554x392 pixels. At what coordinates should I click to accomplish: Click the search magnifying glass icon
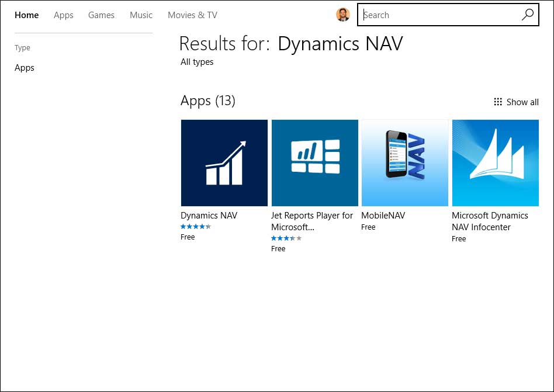point(527,15)
